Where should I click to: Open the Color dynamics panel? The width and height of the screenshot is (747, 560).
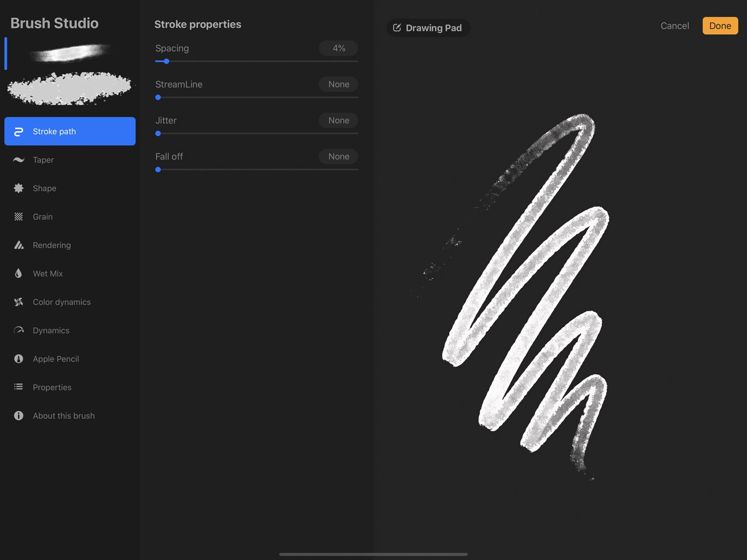pos(19,302)
